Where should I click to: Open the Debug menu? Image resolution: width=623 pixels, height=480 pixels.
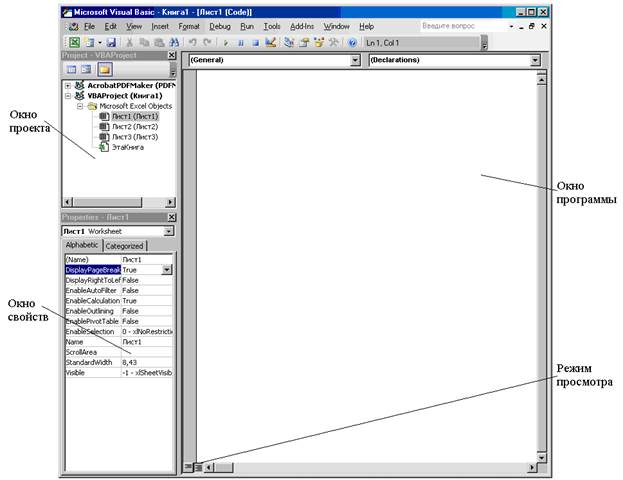[220, 27]
